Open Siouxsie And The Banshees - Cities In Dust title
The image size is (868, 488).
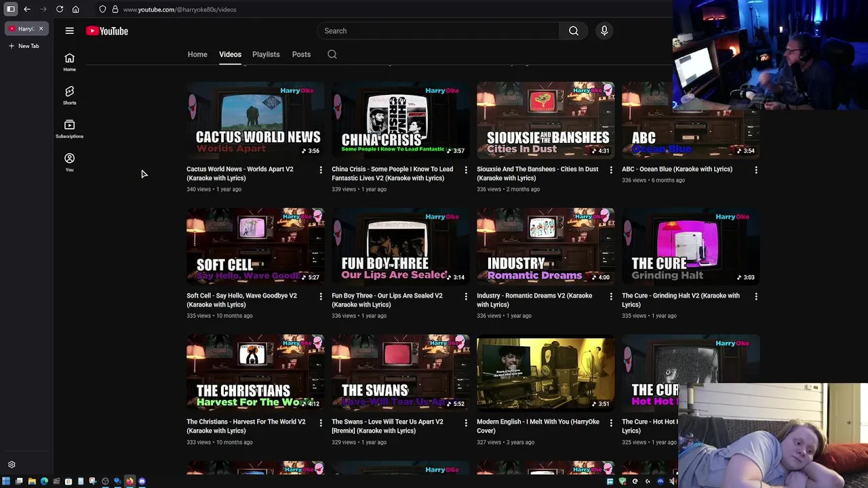pyautogui.click(x=537, y=174)
